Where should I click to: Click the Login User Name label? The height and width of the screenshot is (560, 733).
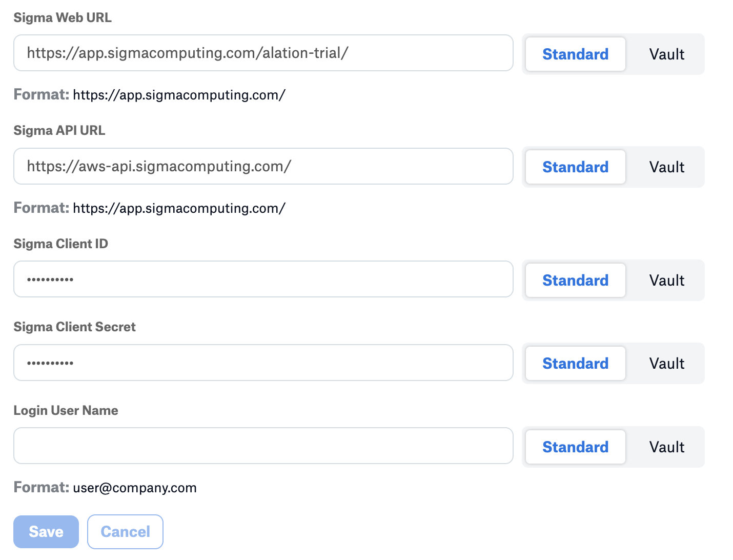[x=66, y=410]
